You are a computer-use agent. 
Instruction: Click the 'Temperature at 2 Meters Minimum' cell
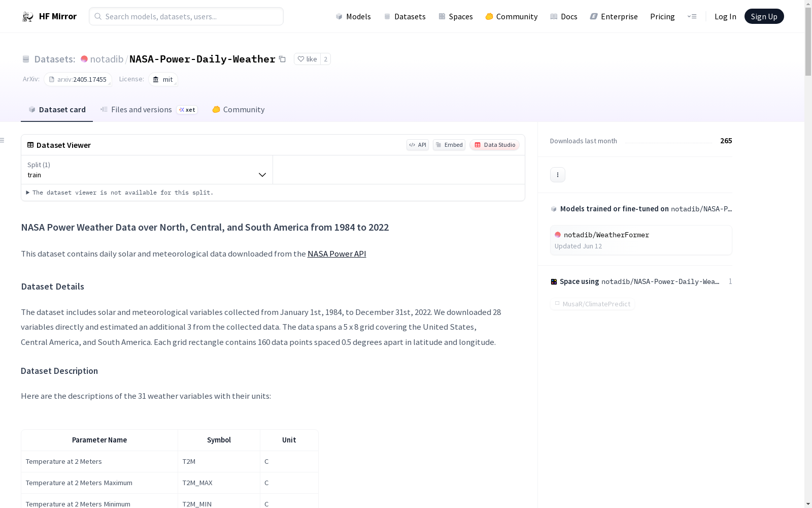coord(99,501)
